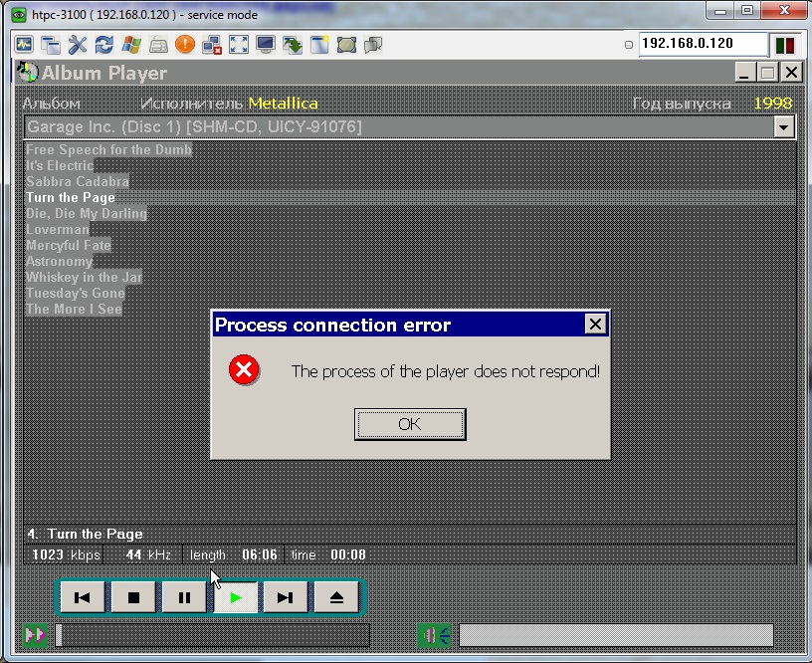Click the Garage Inc. (Disc 1) album field

point(399,126)
